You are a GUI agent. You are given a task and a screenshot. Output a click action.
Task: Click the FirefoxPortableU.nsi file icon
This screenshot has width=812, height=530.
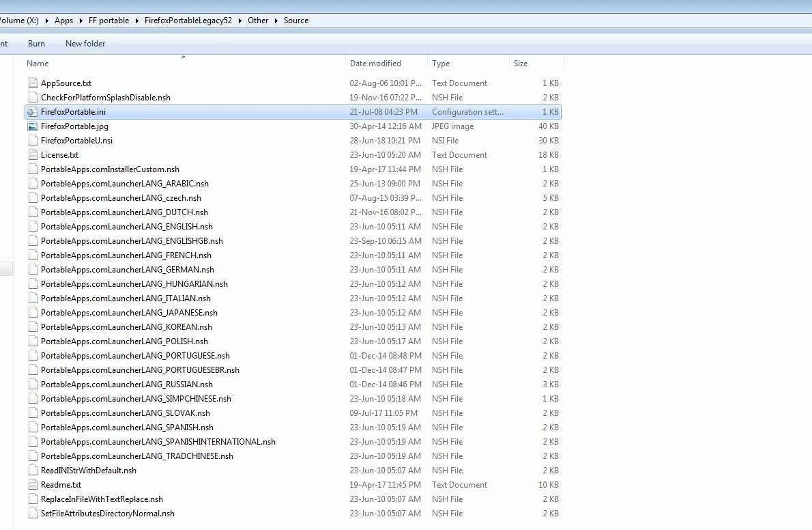click(33, 141)
